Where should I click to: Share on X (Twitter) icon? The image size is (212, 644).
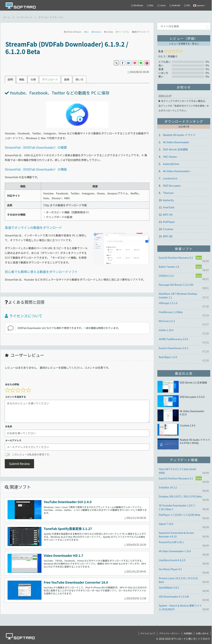click(116, 63)
